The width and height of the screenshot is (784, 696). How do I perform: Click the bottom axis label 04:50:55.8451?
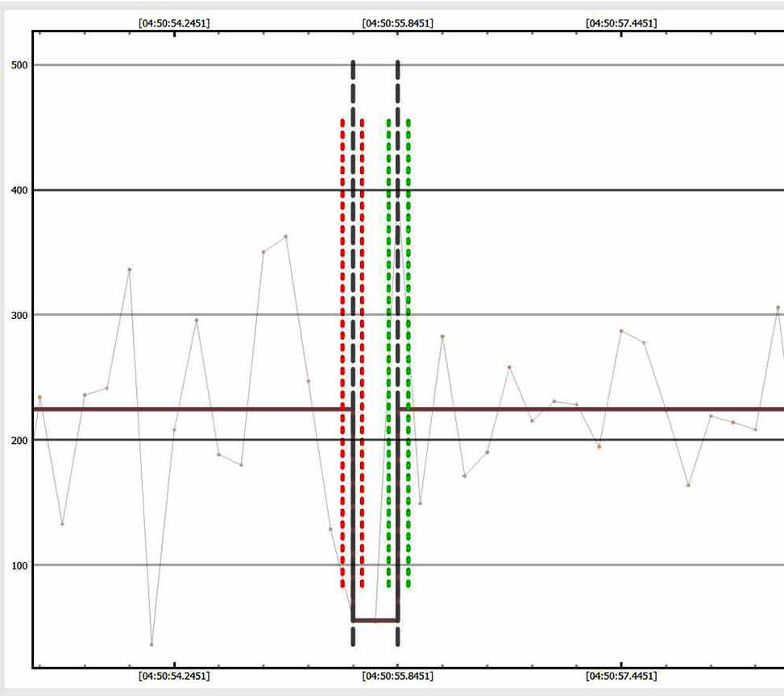pyautogui.click(x=397, y=676)
